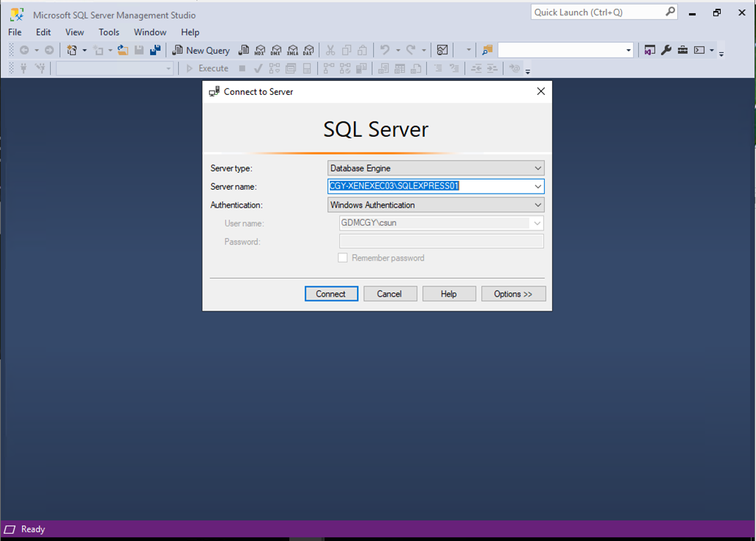This screenshot has height=541, width=756.
Task: Close the Connect to Server dialog
Action: 541,91
